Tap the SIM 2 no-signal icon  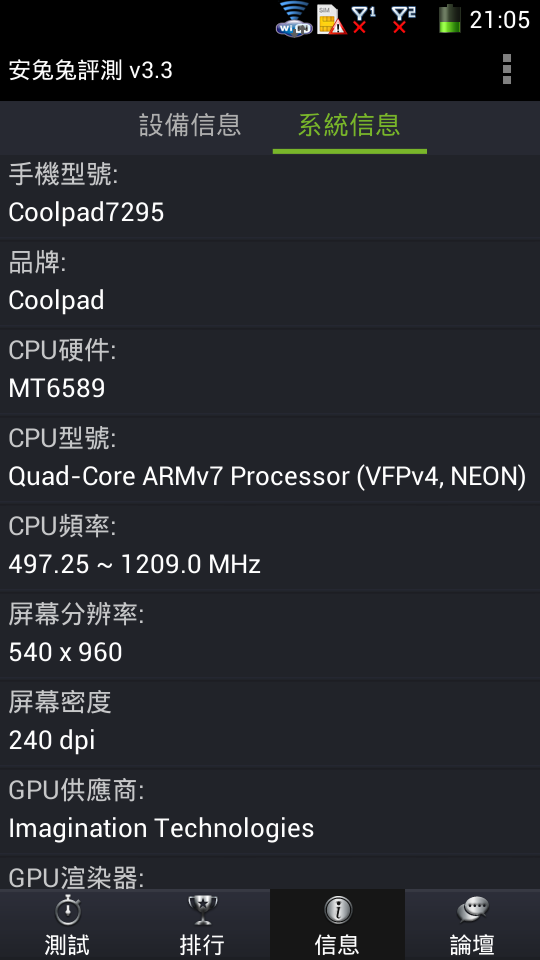point(403,20)
